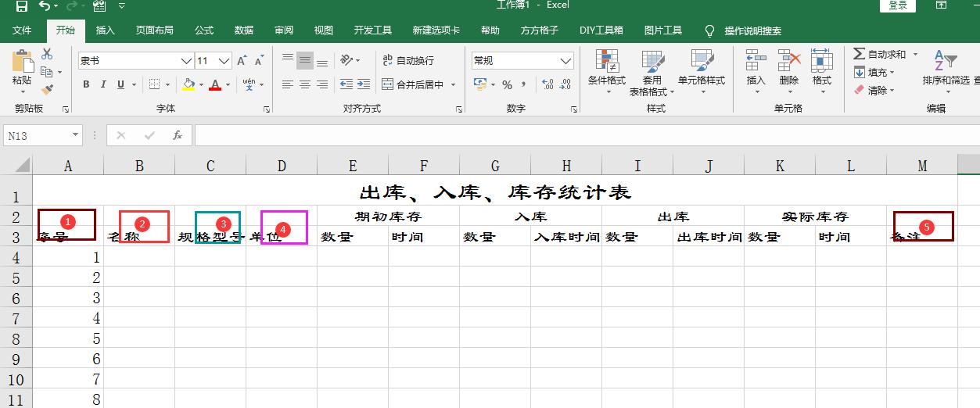Click the 格式 cells format button

[x=821, y=72]
